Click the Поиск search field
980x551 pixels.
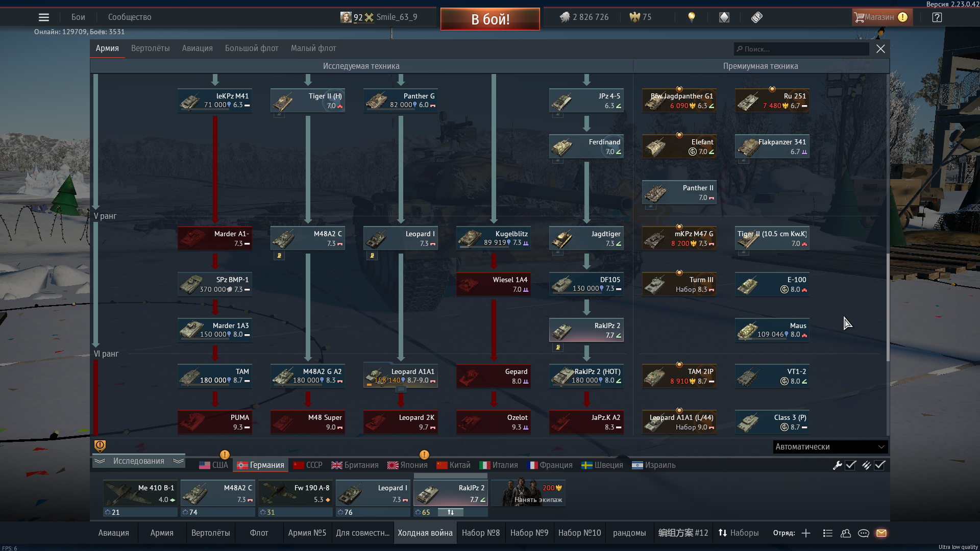801,49
